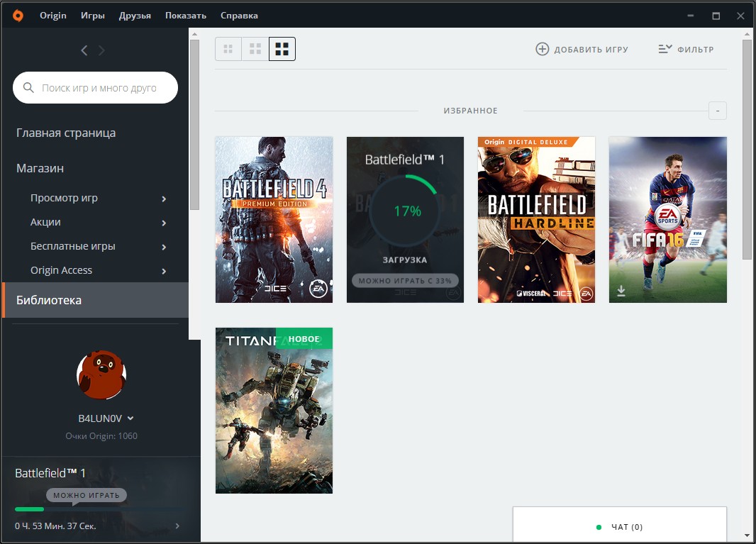Screen dimensions: 756x544
Task: Click the magnifier search icon
Action: 28,88
